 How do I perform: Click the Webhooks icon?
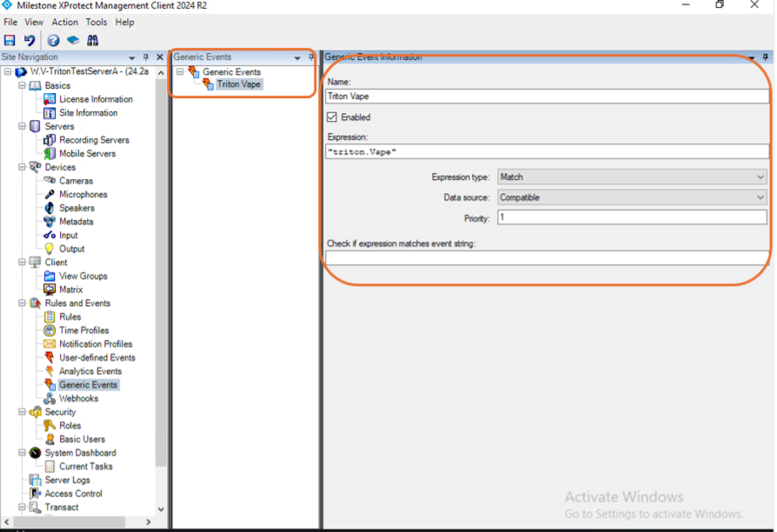click(50, 399)
